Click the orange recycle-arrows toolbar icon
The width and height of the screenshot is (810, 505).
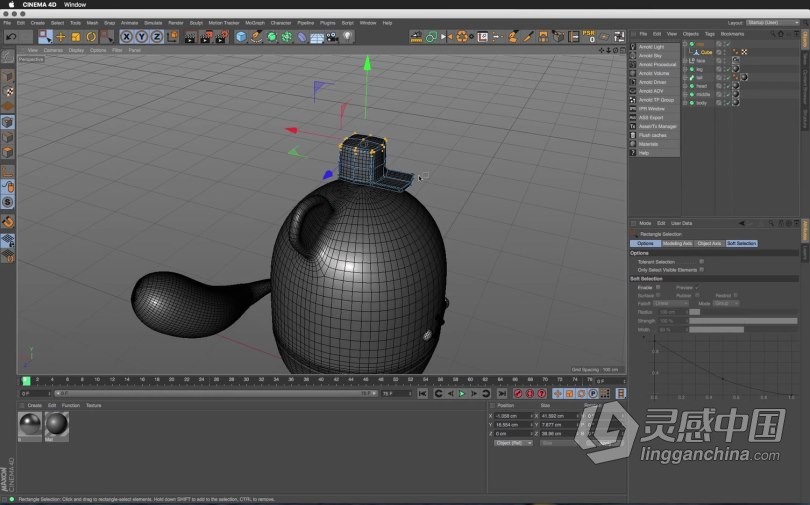462,37
